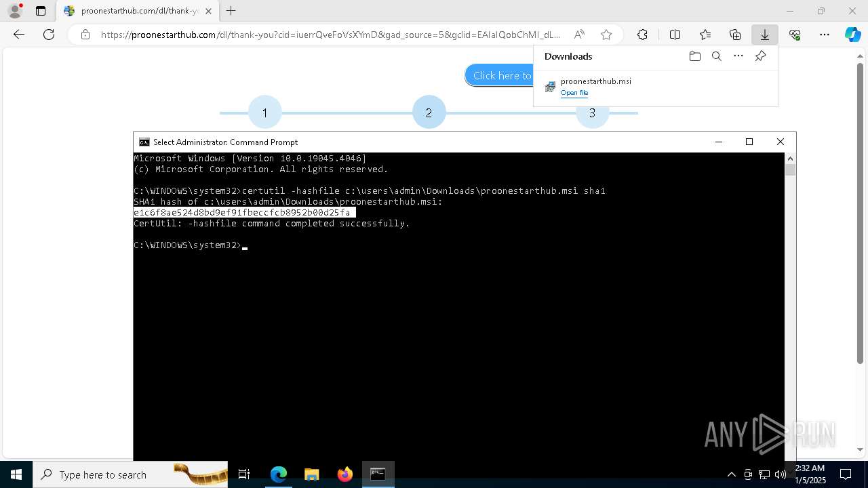This screenshot has width=868, height=488.
Task: Open Browser essentials icon
Action: pos(795,35)
